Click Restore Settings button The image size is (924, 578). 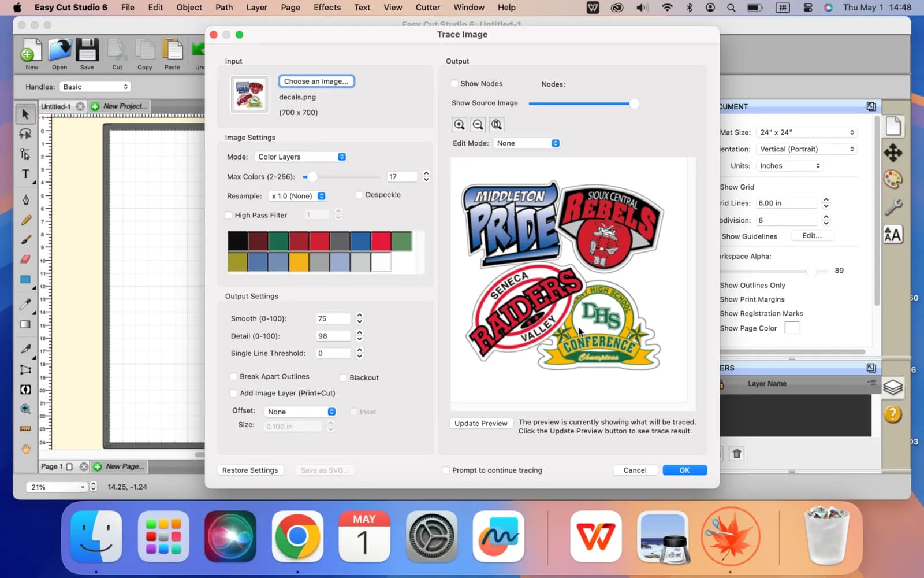click(250, 470)
